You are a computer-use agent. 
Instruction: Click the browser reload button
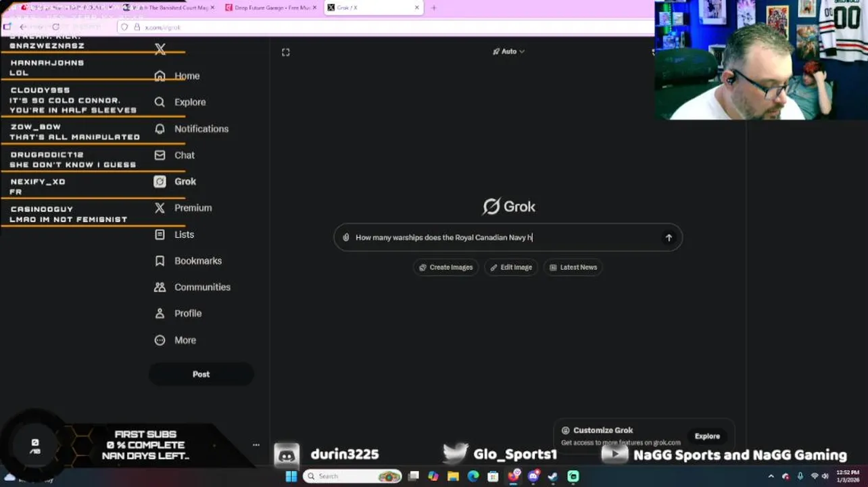pos(55,27)
